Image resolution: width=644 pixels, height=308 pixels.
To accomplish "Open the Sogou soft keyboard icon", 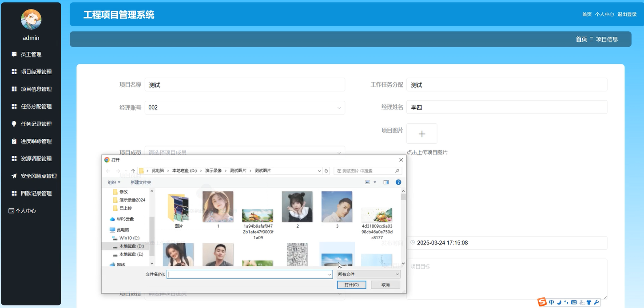I will 573,302.
